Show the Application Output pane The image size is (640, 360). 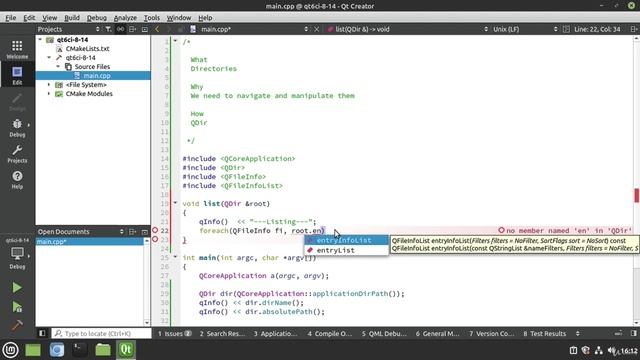coord(276,333)
